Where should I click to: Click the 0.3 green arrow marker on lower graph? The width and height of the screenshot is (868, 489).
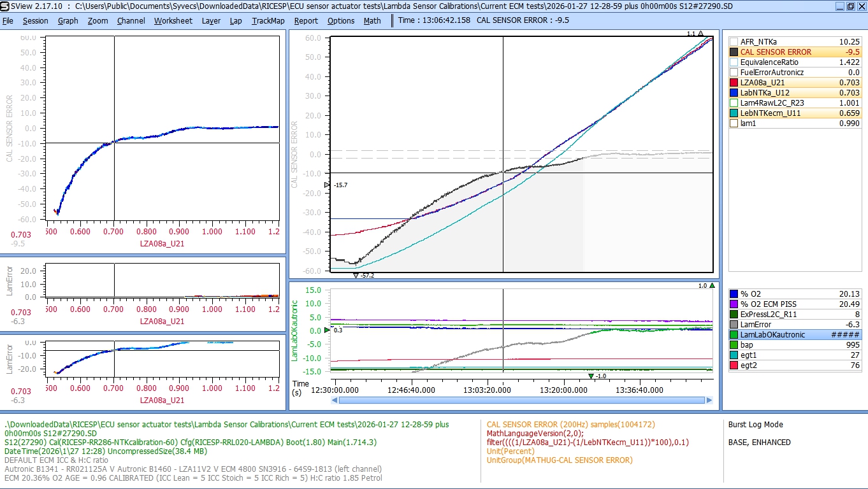click(328, 330)
